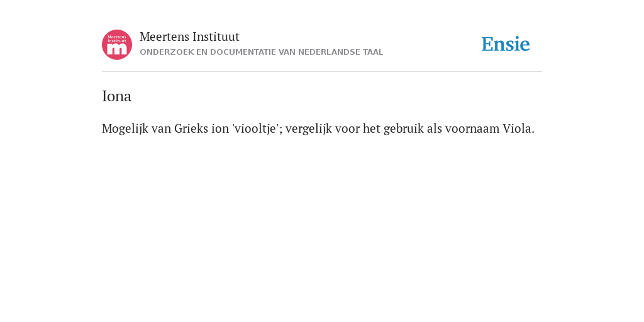Click the pink Meertens Instituut logo
This screenshot has width=644, height=322.
pos(117,45)
